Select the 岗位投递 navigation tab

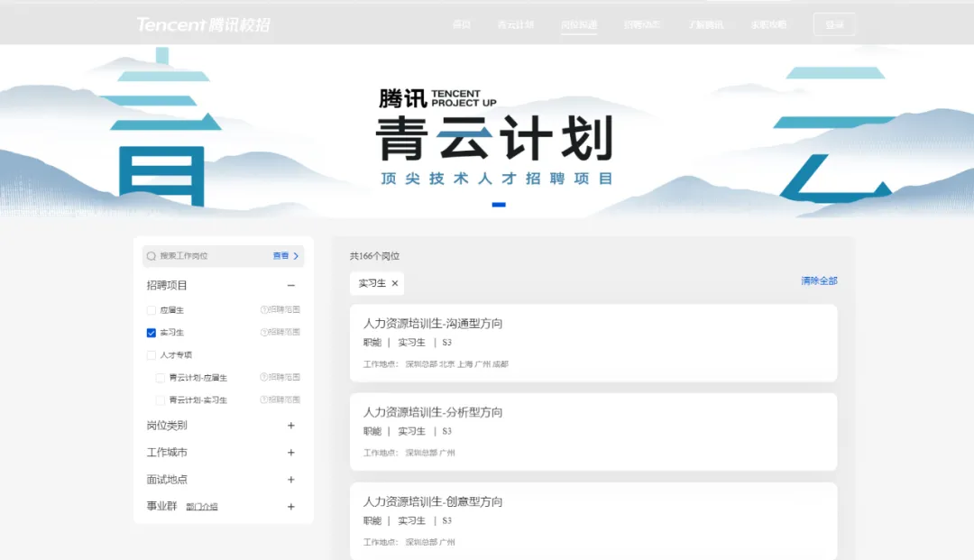click(x=579, y=25)
